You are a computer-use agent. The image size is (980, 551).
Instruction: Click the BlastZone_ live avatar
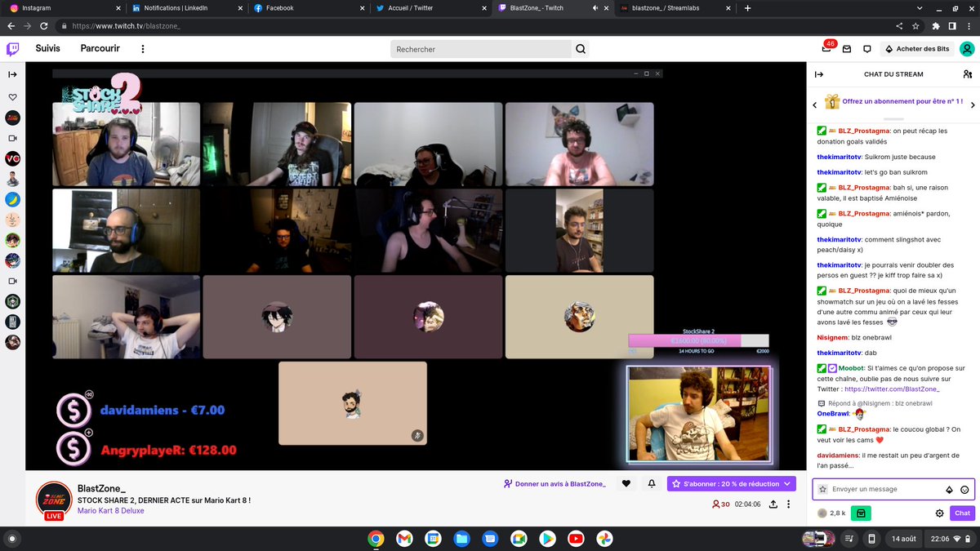[x=54, y=500]
